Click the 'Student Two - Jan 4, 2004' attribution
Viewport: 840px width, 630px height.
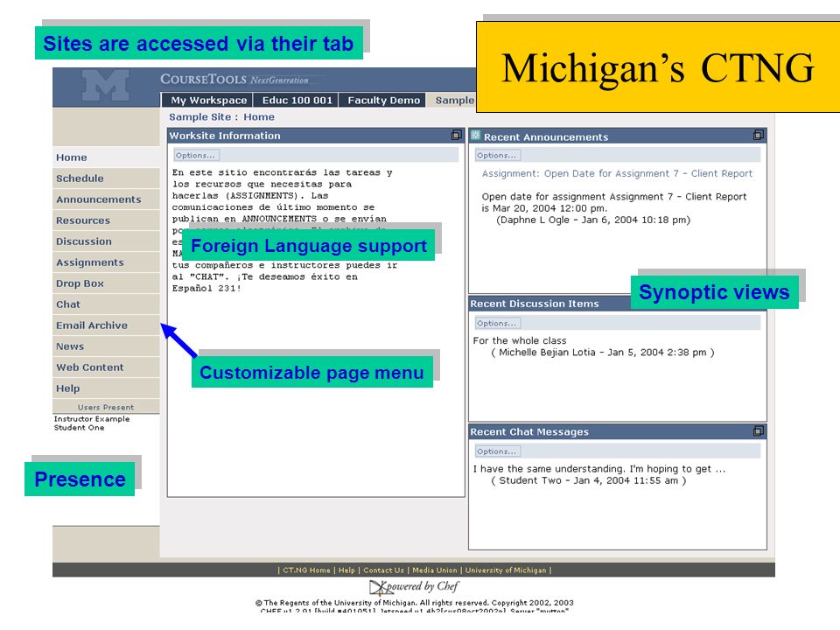[588, 480]
